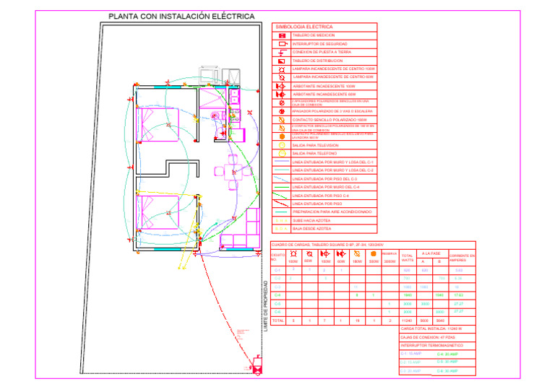Click the 'SALIDA PARA TELEFONO' label

(x=314, y=153)
